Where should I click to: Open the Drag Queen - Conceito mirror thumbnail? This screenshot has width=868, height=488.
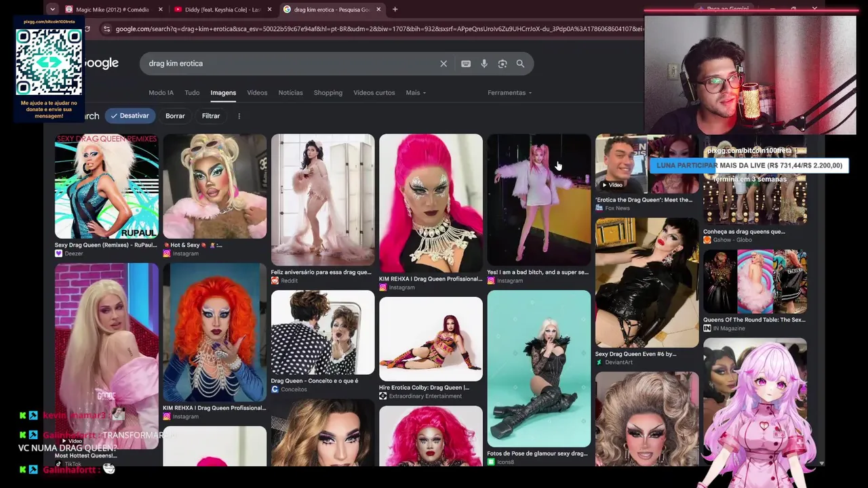pos(323,332)
